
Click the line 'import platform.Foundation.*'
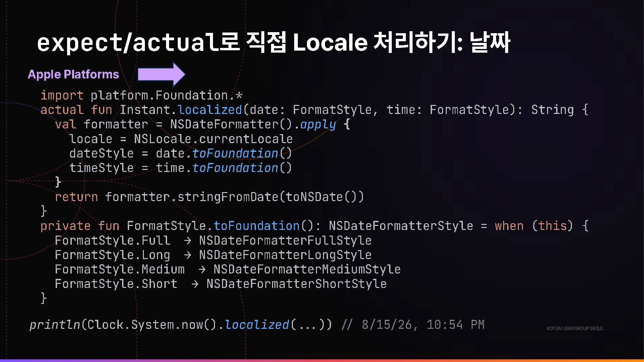[141, 96]
